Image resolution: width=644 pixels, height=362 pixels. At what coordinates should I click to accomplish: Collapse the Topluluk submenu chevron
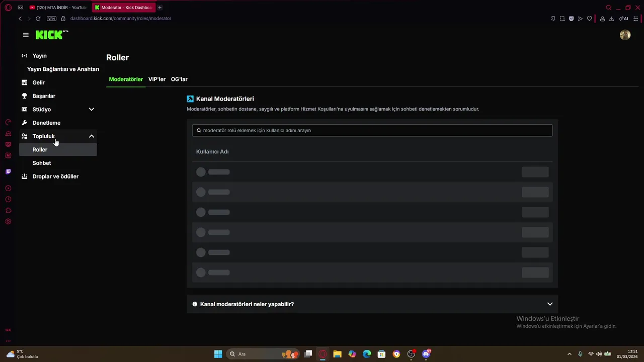[x=92, y=136]
